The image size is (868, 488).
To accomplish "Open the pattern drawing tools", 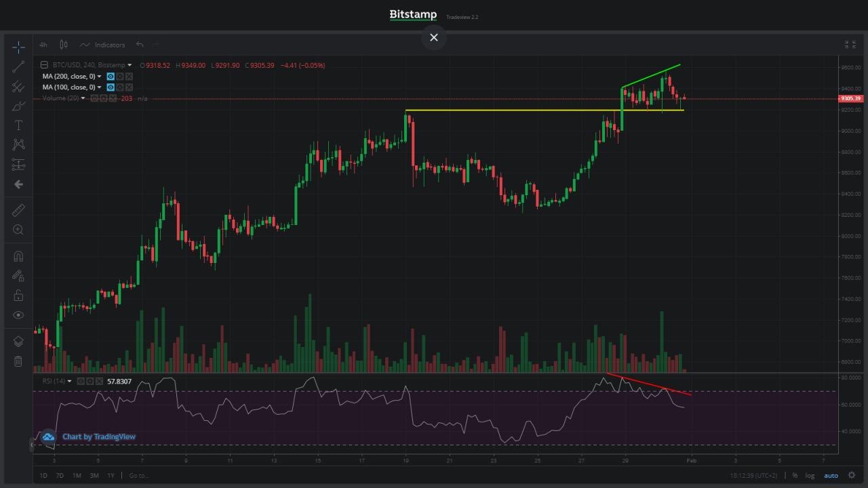I will (18, 144).
